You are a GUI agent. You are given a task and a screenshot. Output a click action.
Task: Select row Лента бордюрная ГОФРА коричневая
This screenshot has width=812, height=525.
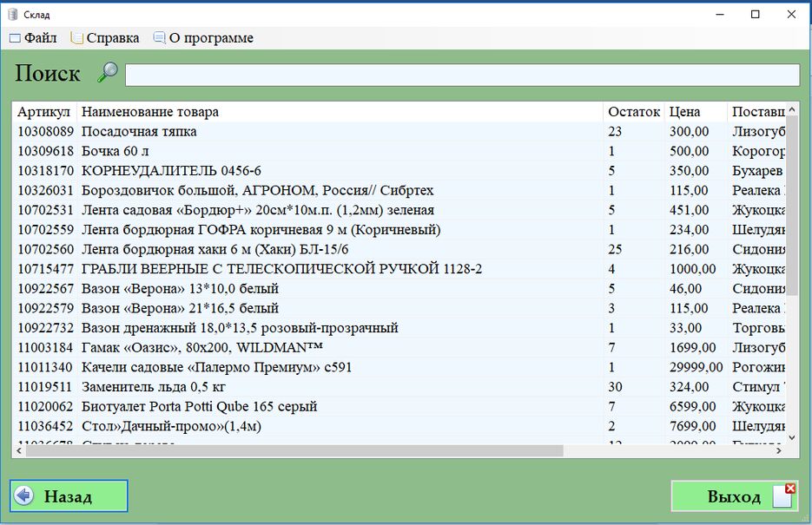(399, 230)
